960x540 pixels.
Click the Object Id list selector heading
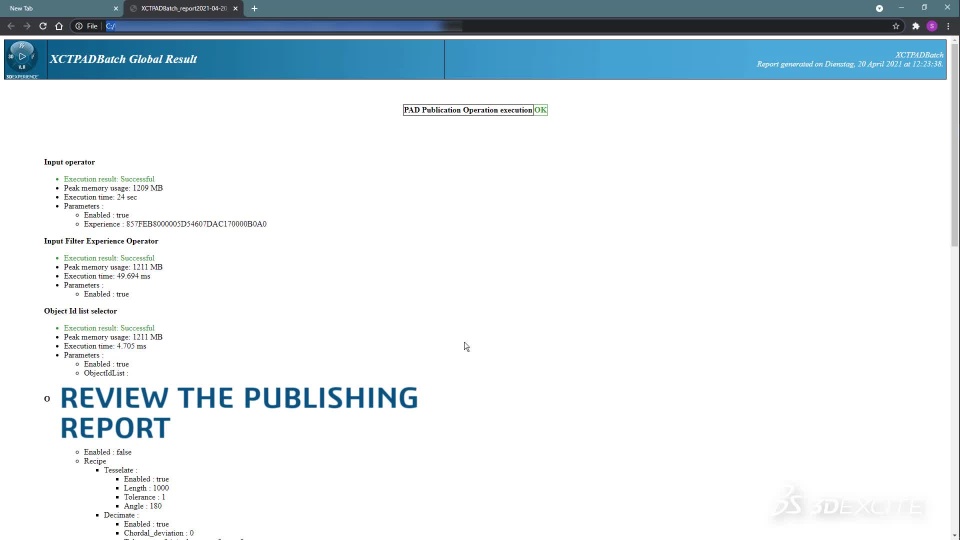click(80, 311)
